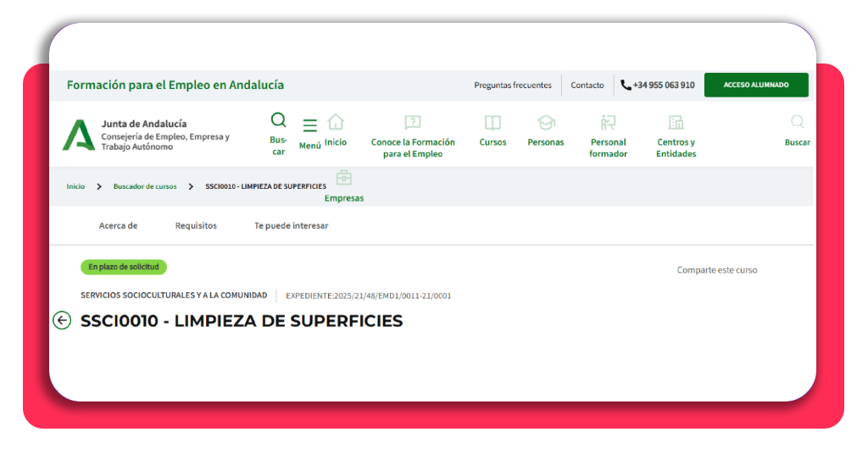The height and width of the screenshot is (454, 868).
Task: Click the large SSCI0010 - LIMPIEZA DE SUPERFICIES heading
Action: 242,321
